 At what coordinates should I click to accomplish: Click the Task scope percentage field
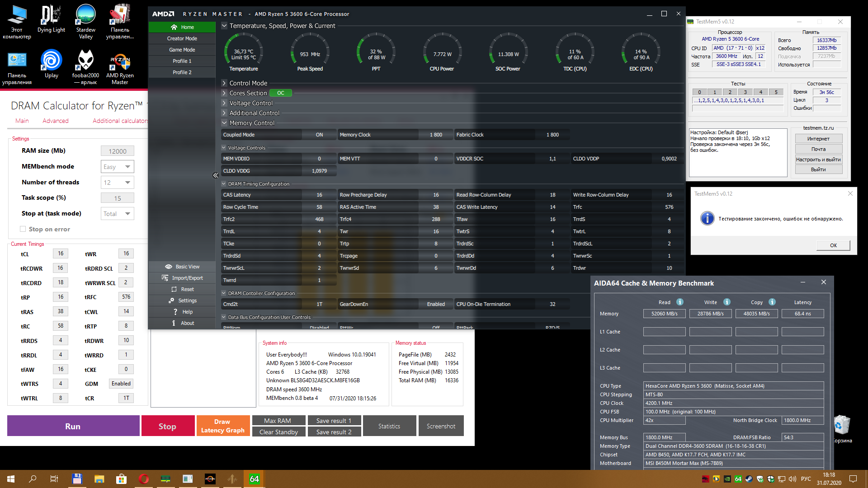click(117, 198)
